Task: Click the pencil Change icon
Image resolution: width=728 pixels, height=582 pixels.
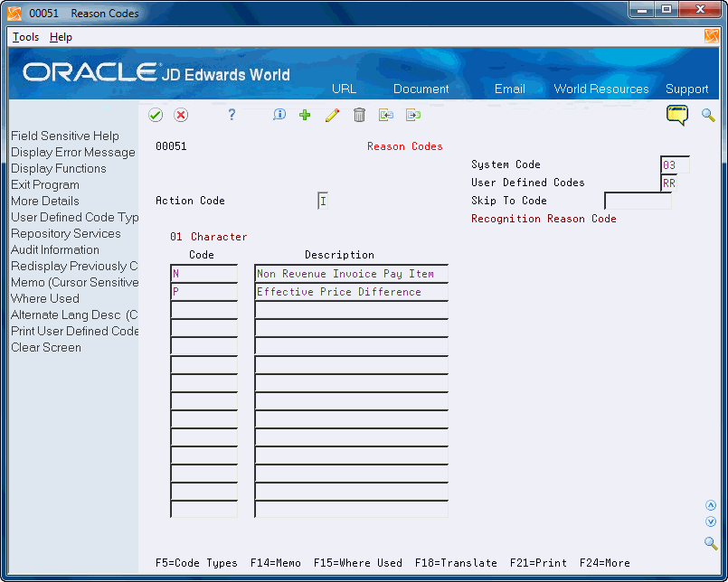Action: 332,115
